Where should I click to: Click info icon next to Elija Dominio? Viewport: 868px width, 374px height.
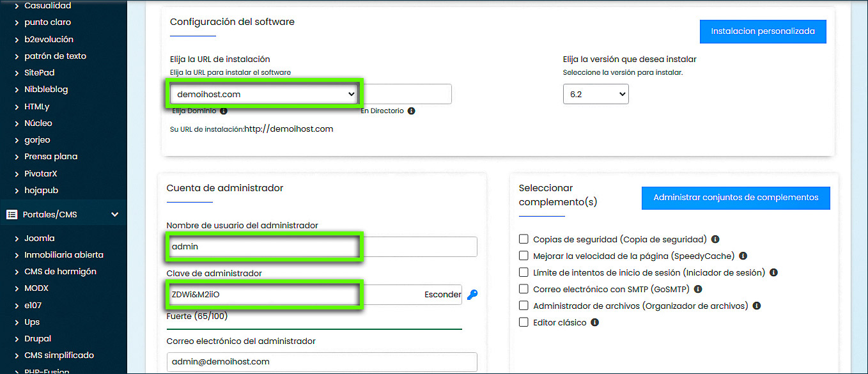coord(224,111)
